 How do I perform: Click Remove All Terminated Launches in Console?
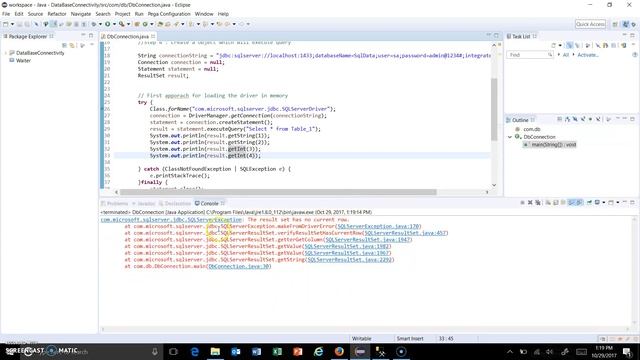pyautogui.click(x=538, y=202)
